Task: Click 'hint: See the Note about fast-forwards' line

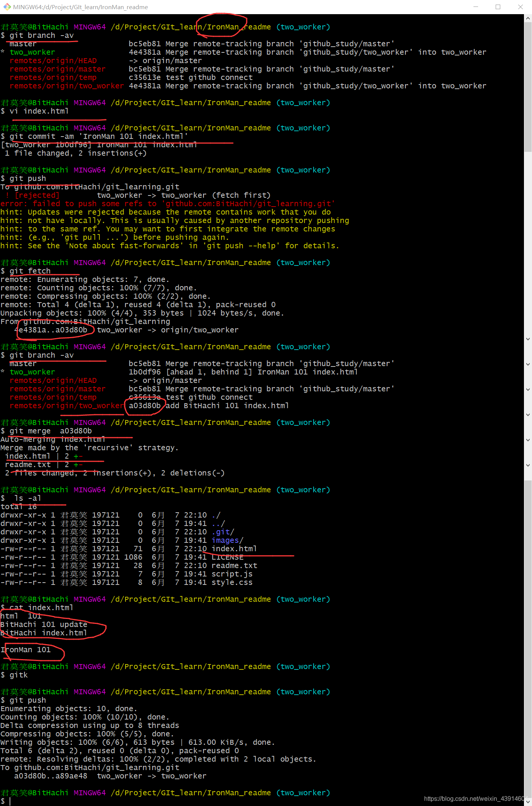Action: 170,246
